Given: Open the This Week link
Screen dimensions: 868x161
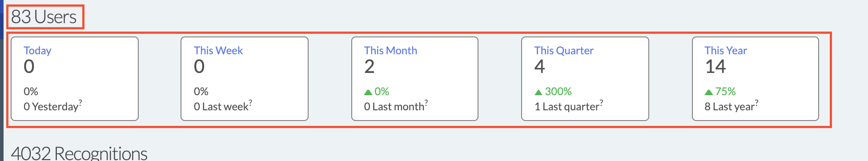Looking at the screenshot, I should (x=218, y=50).
